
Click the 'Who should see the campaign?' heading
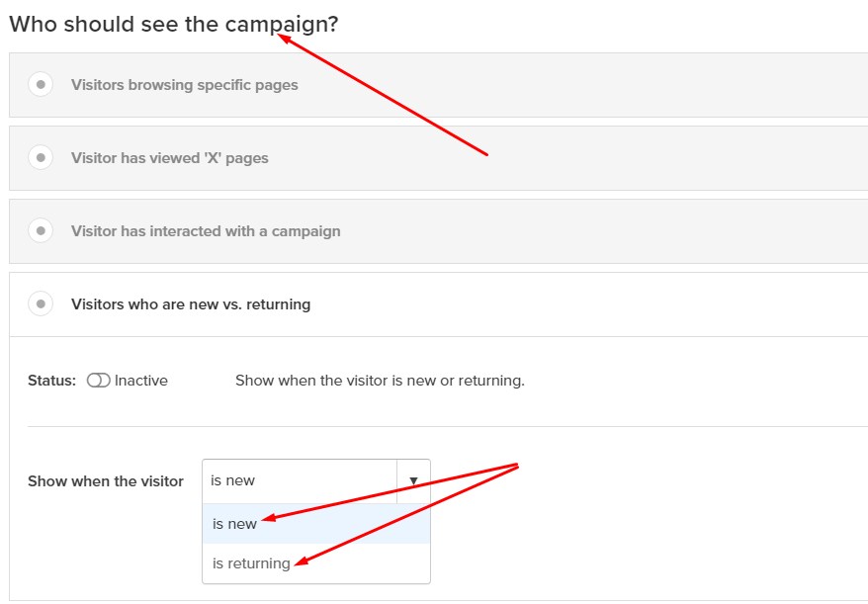174,25
